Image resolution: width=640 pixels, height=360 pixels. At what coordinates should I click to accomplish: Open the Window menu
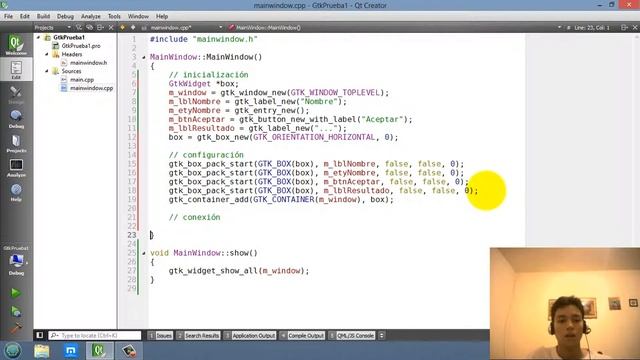coord(138,16)
